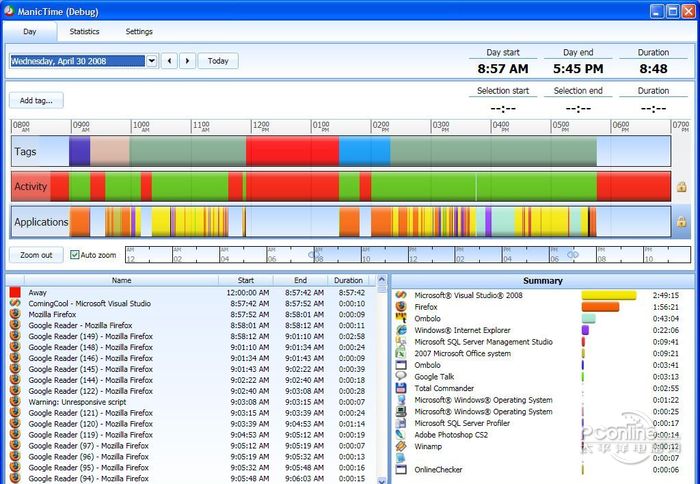Select row Google Reader (97) - Mozilla Firefox
Screen dimensions: 700x484
pos(191,446)
